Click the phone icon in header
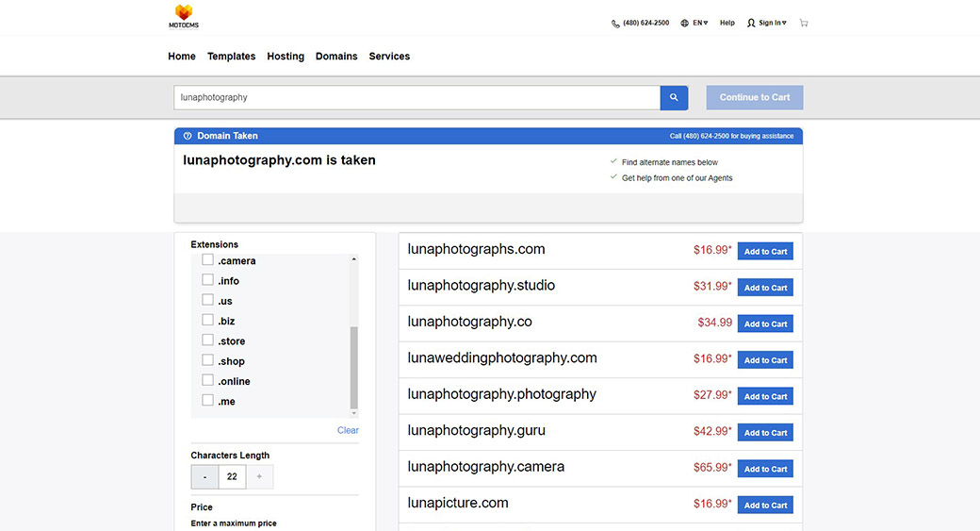Screen dimensions: 980x531 615,24
